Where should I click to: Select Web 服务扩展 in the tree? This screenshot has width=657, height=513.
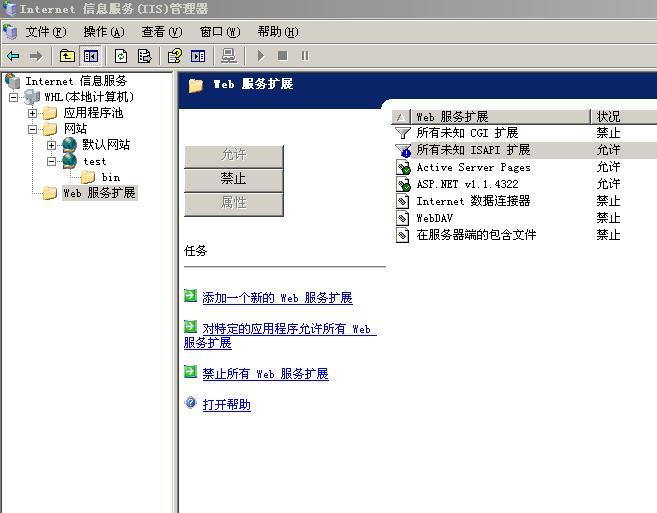click(99, 193)
